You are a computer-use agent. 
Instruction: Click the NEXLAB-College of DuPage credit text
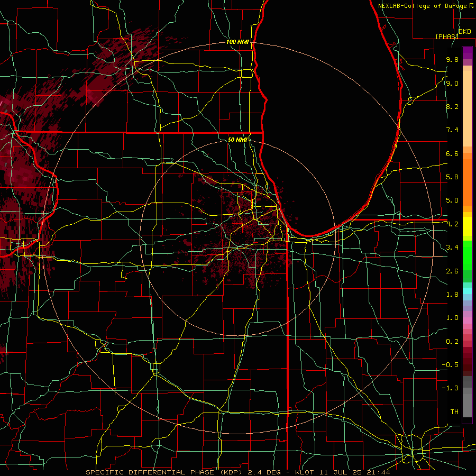[x=424, y=6]
